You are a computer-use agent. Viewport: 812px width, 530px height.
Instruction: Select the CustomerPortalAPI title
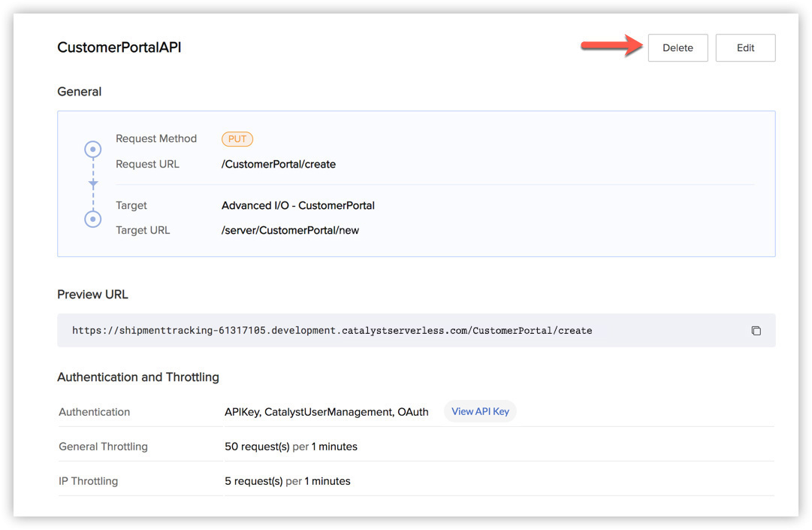[x=119, y=47]
